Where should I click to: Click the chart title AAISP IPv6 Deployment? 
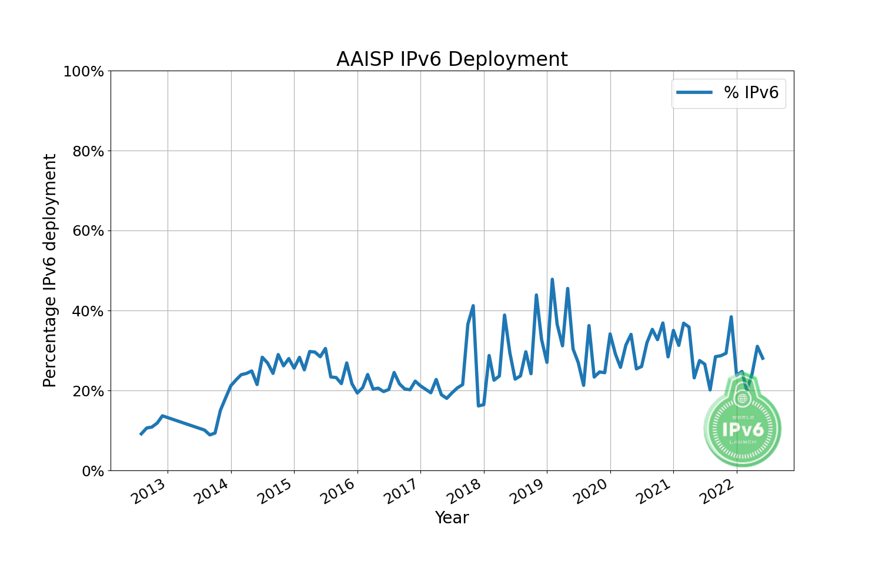click(452, 59)
